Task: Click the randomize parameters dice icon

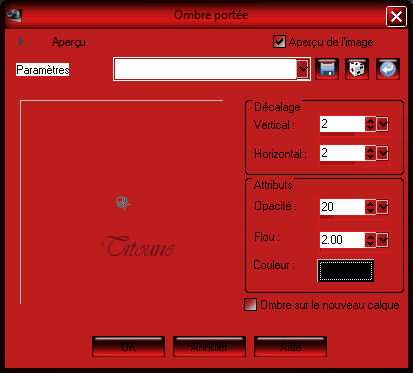Action: pos(357,69)
